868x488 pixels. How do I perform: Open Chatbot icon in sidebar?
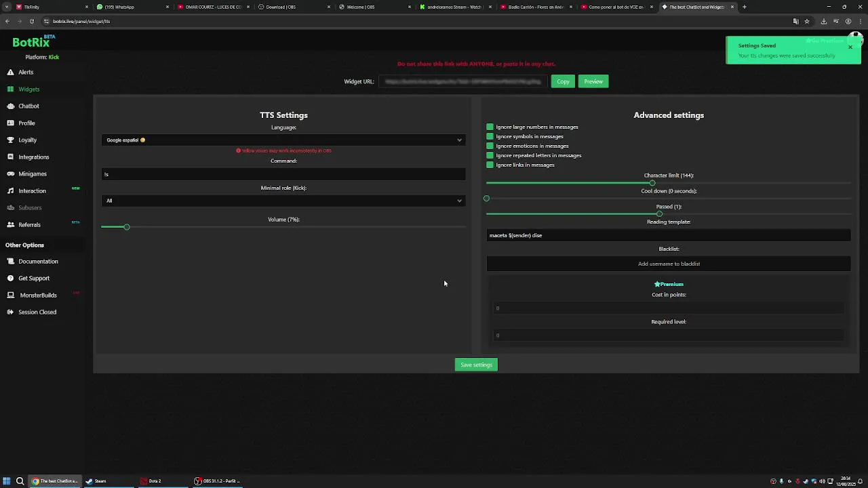[11, 106]
